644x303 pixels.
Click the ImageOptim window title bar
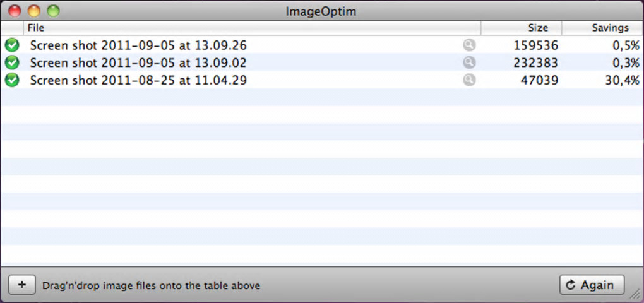click(322, 11)
